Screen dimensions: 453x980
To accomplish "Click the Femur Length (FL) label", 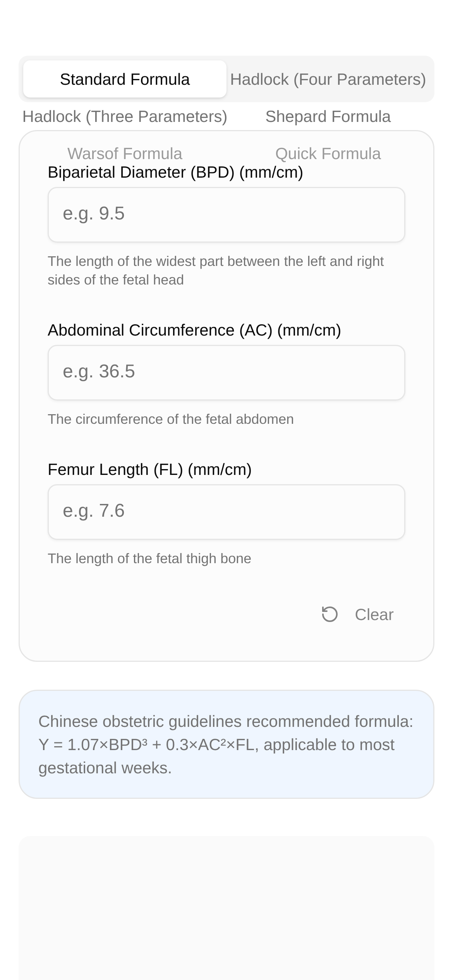I will pos(149,469).
